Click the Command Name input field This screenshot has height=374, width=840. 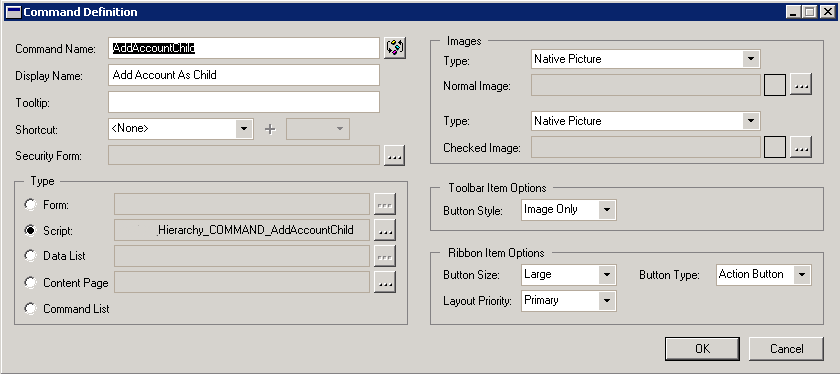point(244,48)
